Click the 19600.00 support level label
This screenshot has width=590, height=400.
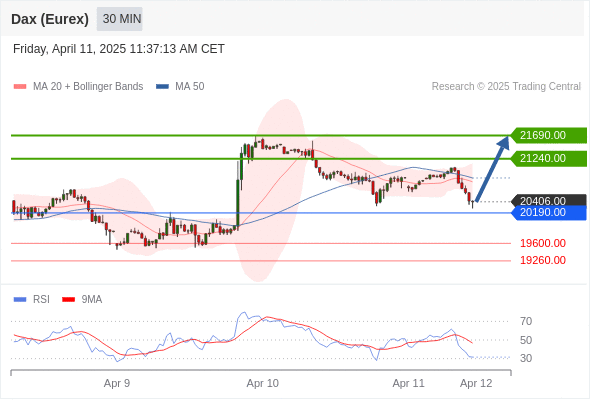[543, 243]
